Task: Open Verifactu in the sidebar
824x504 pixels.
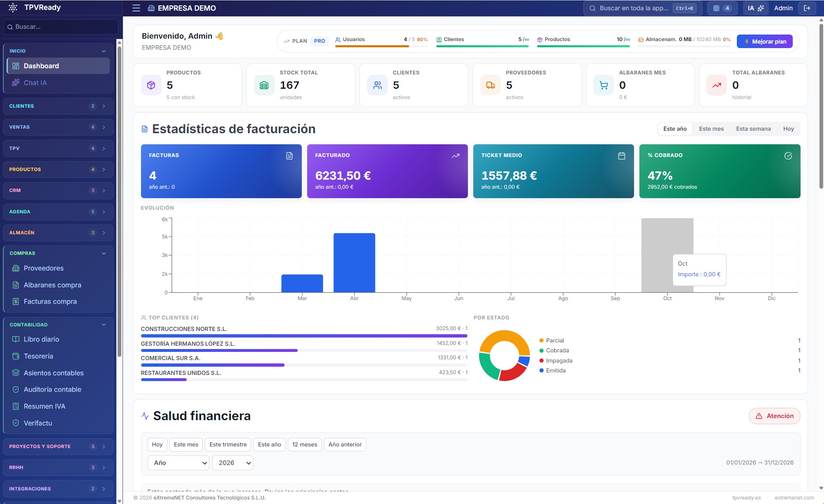Action: [58, 423]
